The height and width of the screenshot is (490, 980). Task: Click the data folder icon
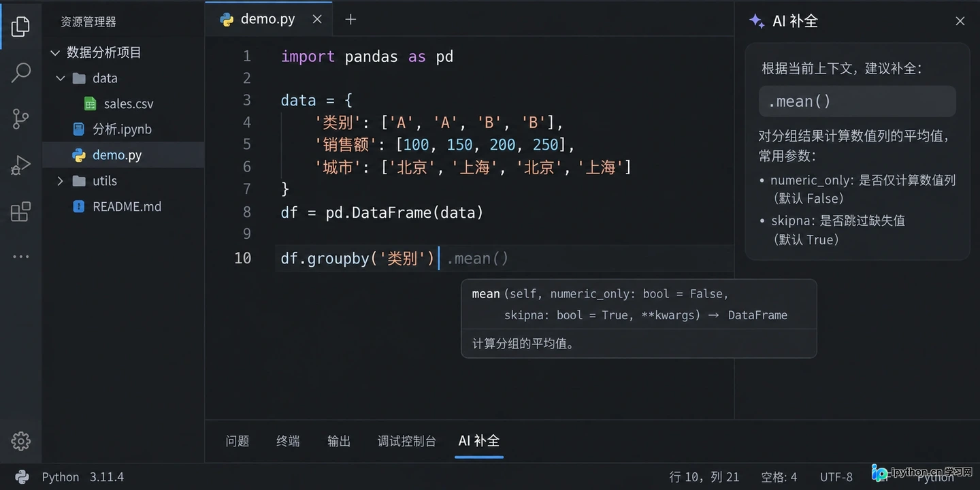(80, 78)
